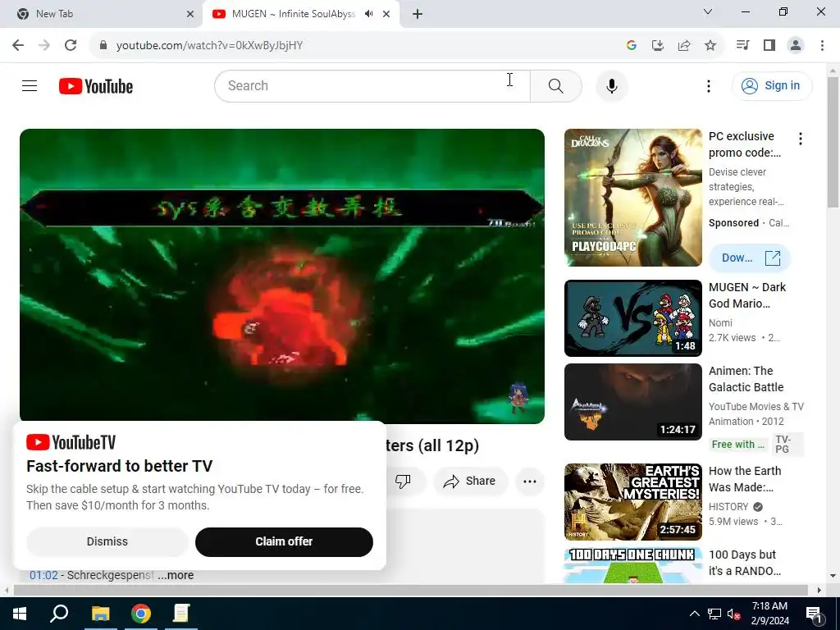Click HISTORY channel name
The height and width of the screenshot is (630, 840).
(728, 507)
